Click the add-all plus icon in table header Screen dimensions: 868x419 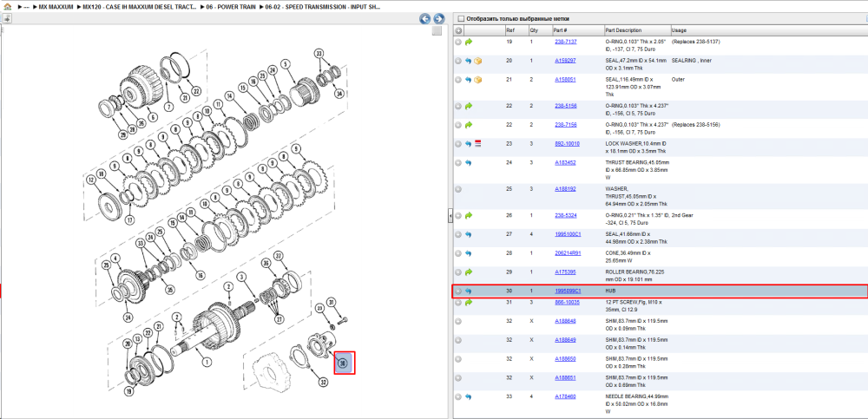pyautogui.click(x=458, y=30)
